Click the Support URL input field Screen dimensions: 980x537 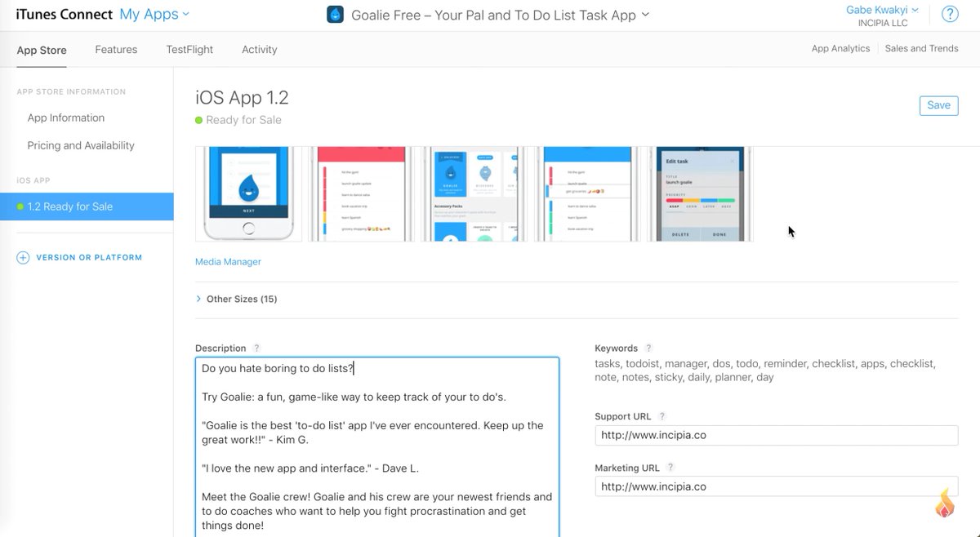pyautogui.click(x=776, y=435)
